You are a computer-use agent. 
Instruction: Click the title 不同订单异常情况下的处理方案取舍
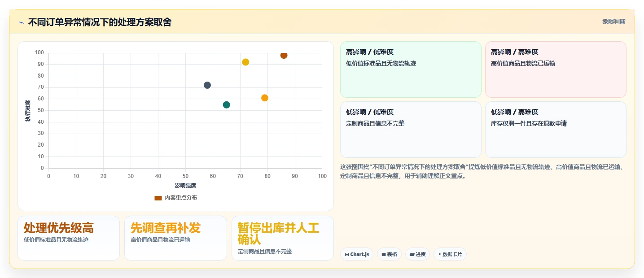tap(100, 22)
